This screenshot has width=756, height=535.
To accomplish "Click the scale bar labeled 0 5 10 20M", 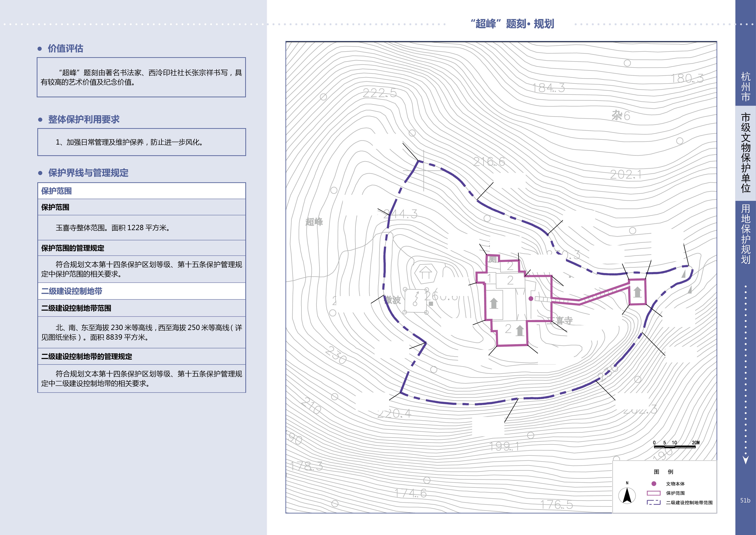I will [677, 445].
